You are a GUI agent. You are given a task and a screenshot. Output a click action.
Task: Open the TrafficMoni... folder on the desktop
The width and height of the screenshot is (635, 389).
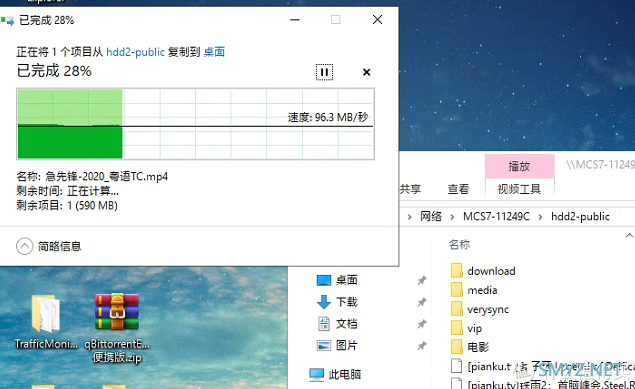coord(46,322)
